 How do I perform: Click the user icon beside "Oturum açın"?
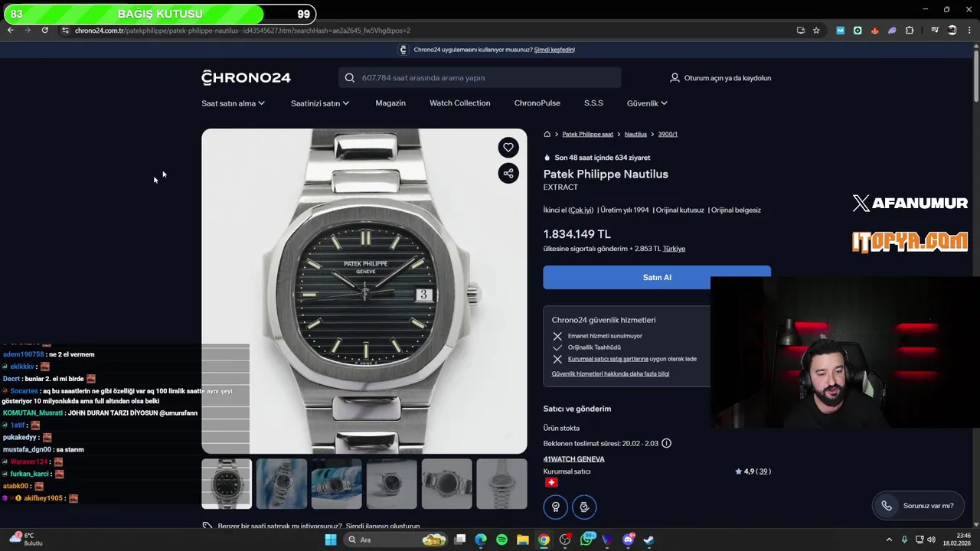coord(675,77)
